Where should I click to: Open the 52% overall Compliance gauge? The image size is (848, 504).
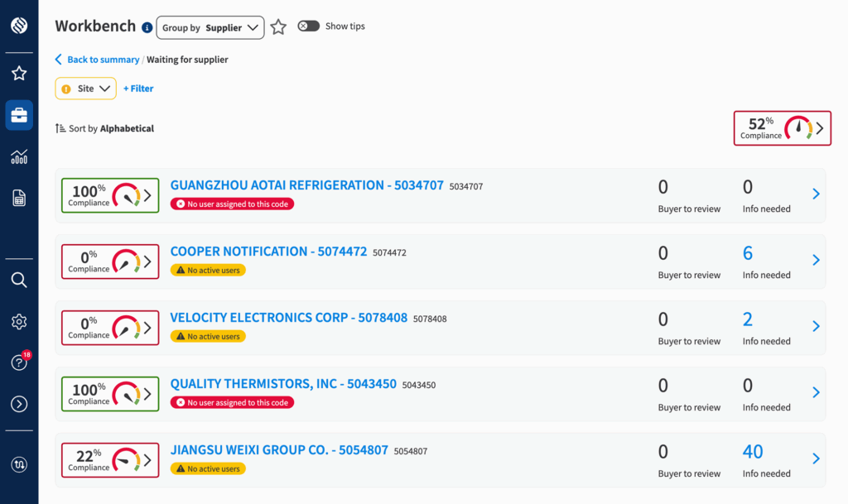782,128
